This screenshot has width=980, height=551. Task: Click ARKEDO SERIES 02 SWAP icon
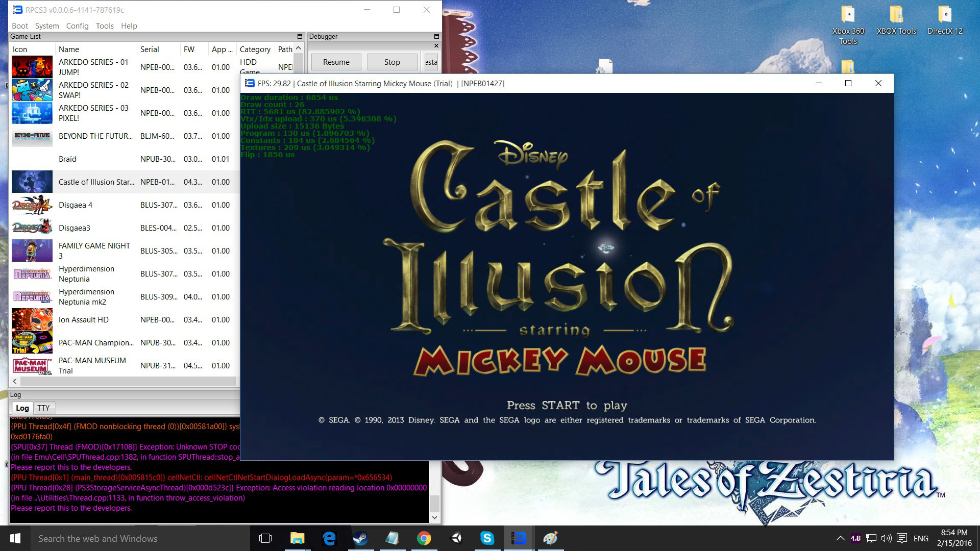tap(32, 90)
